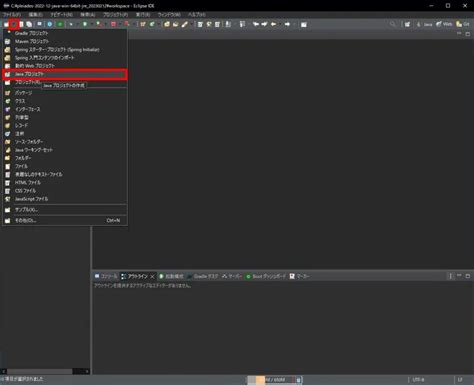The width and height of the screenshot is (474, 385).
Task: Open the ウィンドウ(W) menu
Action: [169, 15]
